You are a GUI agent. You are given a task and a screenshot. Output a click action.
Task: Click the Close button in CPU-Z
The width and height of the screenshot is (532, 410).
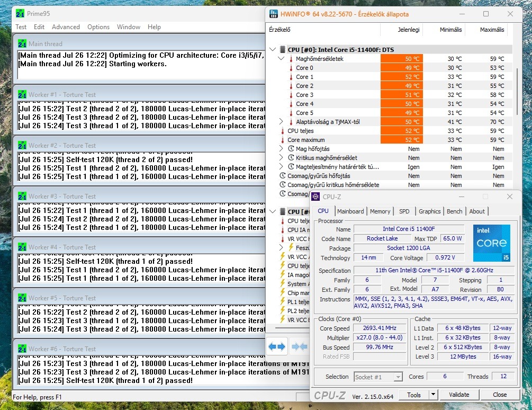[499, 395]
